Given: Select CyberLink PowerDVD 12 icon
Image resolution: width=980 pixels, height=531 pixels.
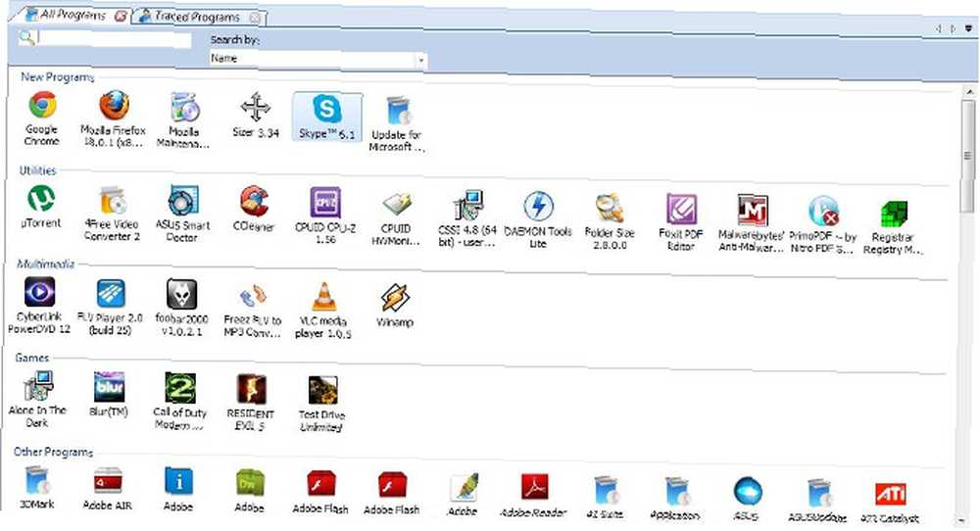Looking at the screenshot, I should 39,293.
